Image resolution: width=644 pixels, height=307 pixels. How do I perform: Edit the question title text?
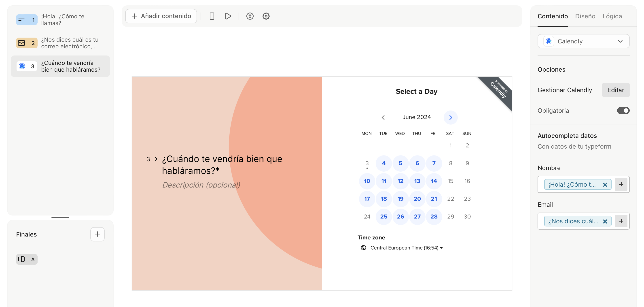point(222,165)
